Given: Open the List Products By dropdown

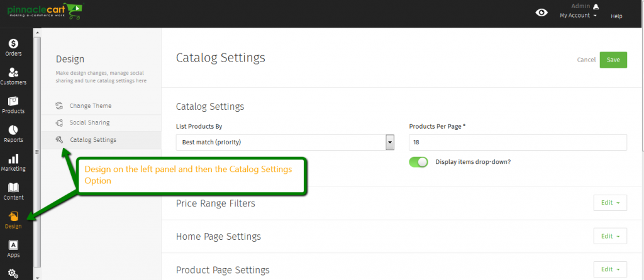Looking at the screenshot, I should click(285, 143).
